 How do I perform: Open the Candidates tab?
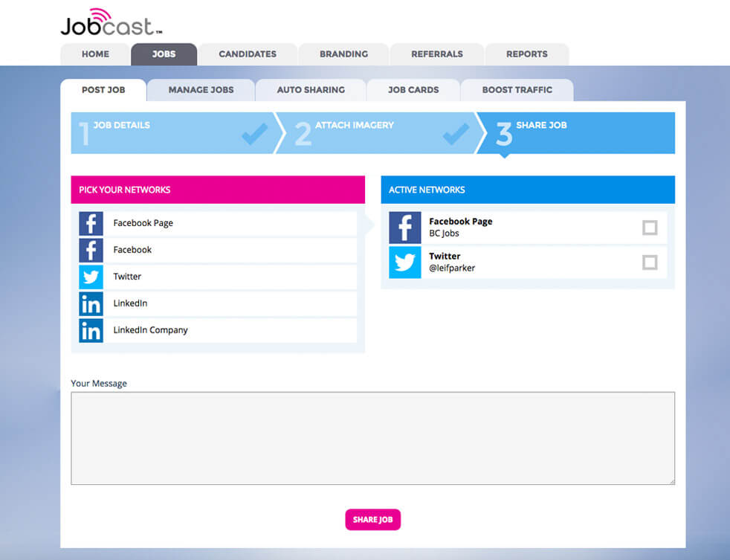point(247,54)
